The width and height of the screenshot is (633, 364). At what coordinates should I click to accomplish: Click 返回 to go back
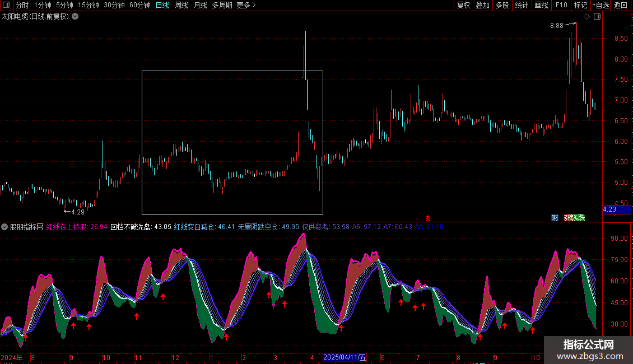[621, 5]
